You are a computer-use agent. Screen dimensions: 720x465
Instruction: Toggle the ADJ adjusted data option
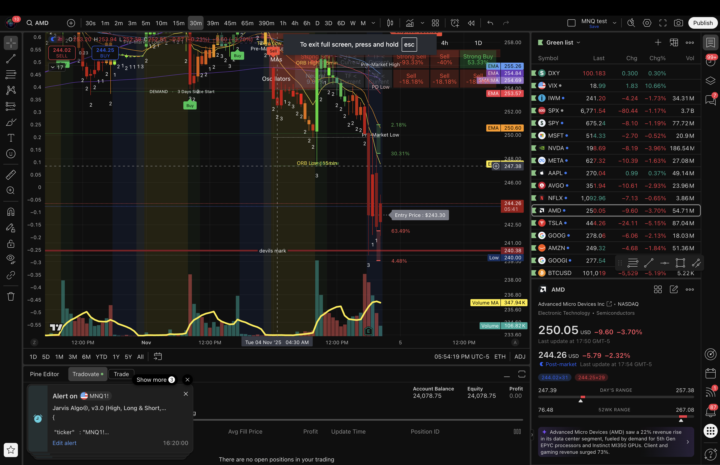tap(519, 357)
